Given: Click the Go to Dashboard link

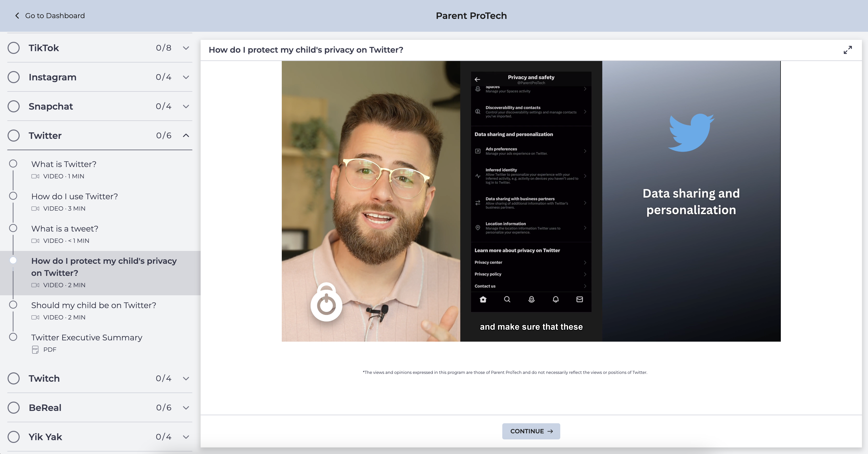Looking at the screenshot, I should [55, 16].
